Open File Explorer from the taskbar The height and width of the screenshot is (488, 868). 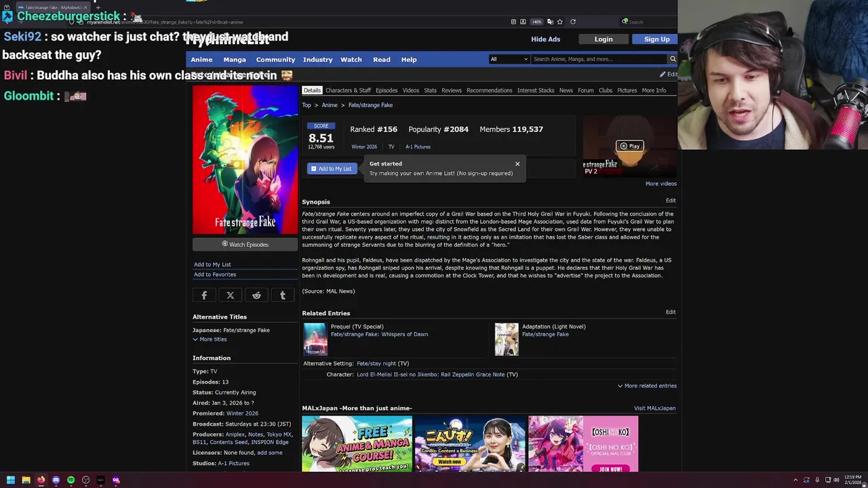click(x=26, y=480)
